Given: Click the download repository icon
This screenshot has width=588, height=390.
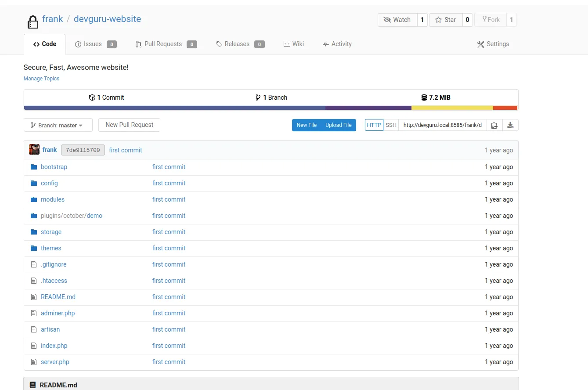Looking at the screenshot, I should 510,125.
